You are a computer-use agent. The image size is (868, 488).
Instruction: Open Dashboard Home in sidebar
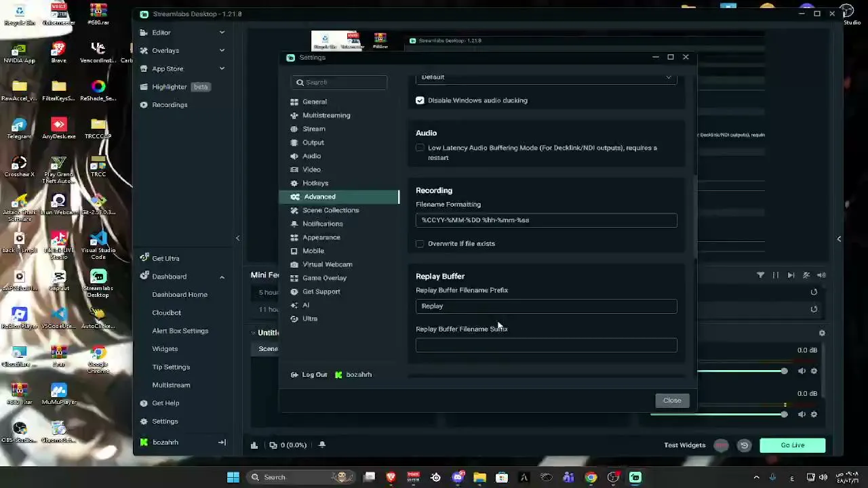pos(180,295)
